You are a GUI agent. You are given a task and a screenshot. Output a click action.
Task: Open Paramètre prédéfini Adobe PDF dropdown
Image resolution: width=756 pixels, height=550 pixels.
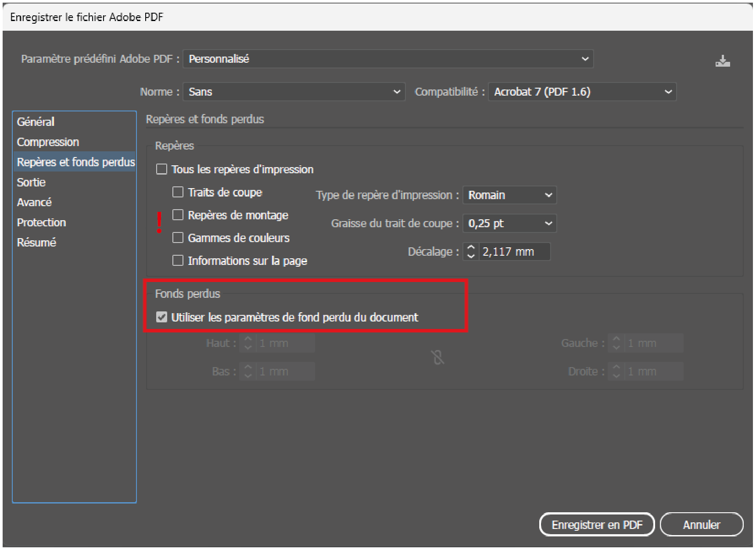pyautogui.click(x=388, y=59)
